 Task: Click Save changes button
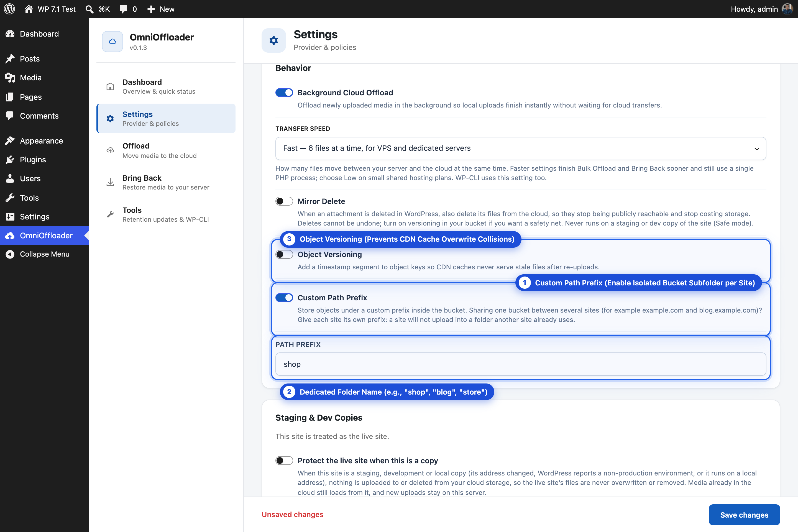click(x=744, y=515)
